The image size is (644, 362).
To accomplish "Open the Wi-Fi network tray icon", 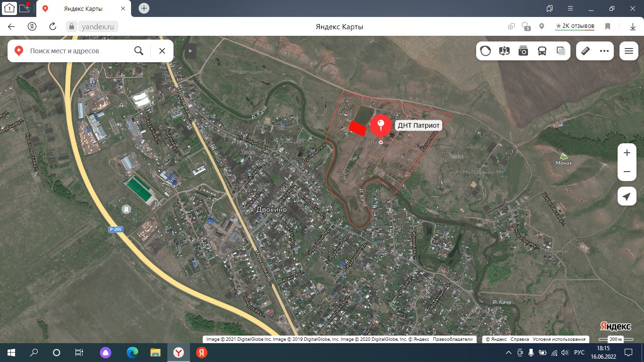I will [x=554, y=353].
